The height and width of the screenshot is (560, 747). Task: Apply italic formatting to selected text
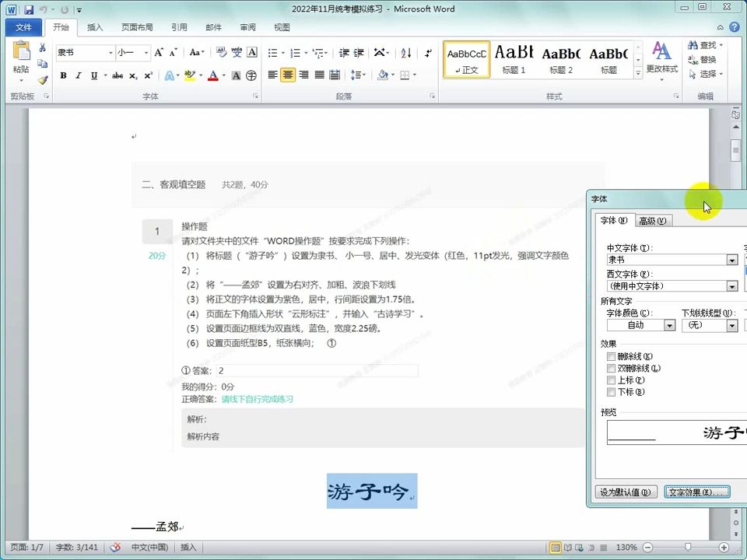coord(80,75)
